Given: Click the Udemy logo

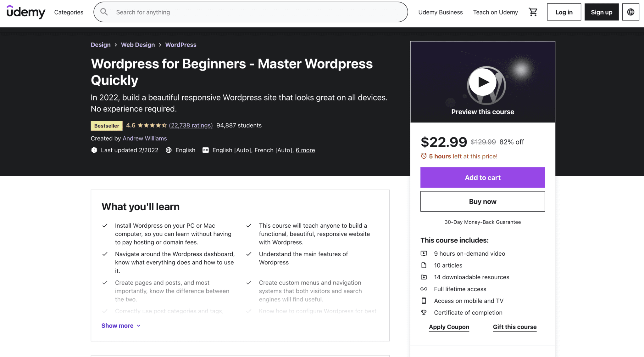Looking at the screenshot, I should 26,12.
